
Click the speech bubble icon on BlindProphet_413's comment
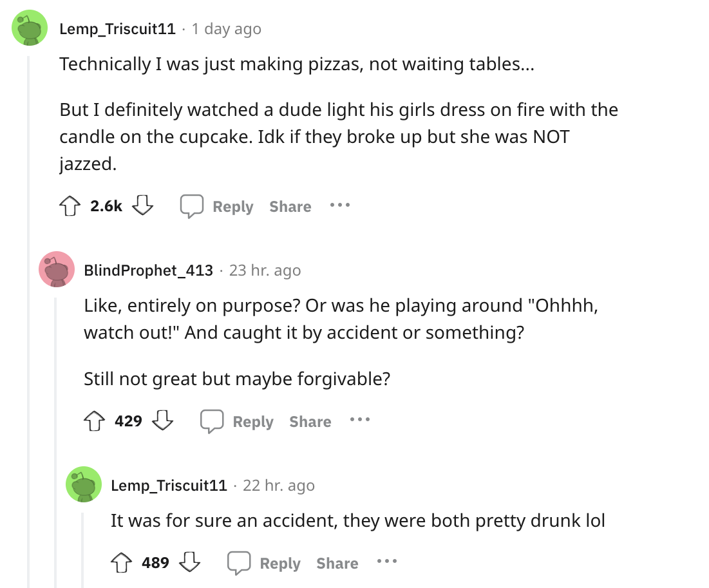(211, 421)
